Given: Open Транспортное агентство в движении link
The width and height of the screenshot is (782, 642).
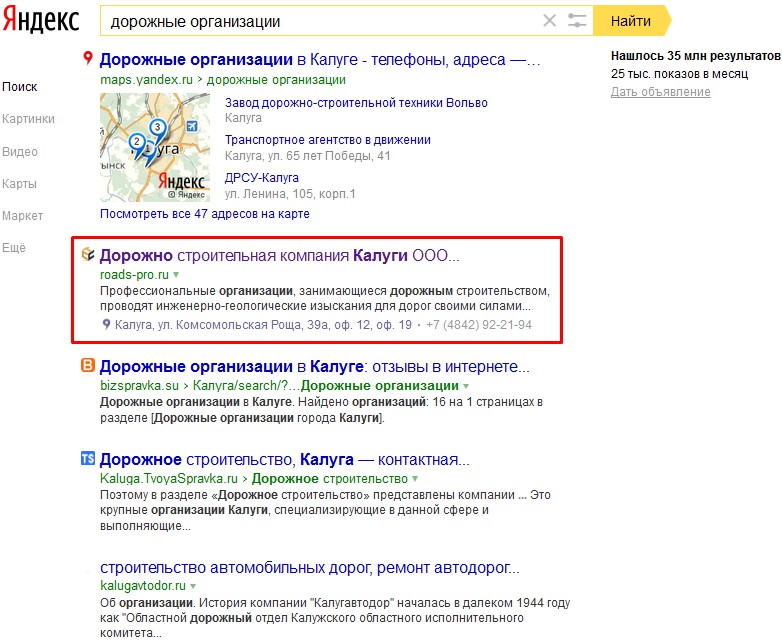Looking at the screenshot, I should coord(328,140).
